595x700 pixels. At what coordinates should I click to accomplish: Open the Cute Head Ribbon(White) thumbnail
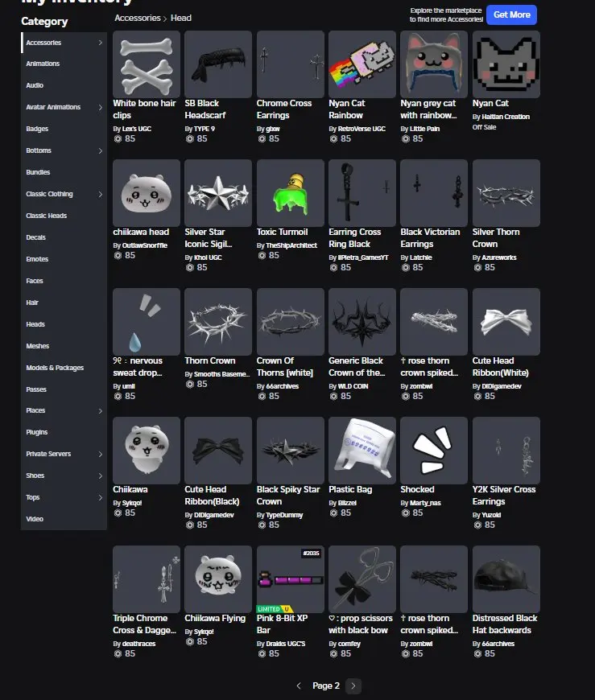506,322
